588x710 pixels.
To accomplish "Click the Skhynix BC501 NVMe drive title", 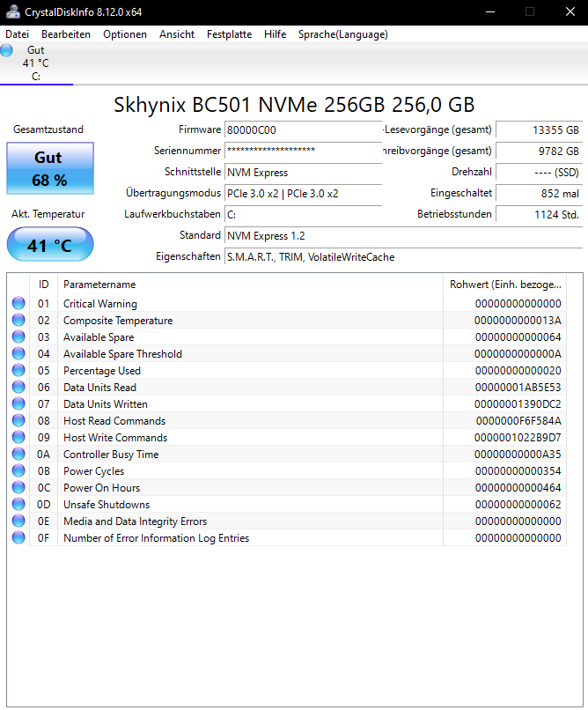I will tap(294, 105).
